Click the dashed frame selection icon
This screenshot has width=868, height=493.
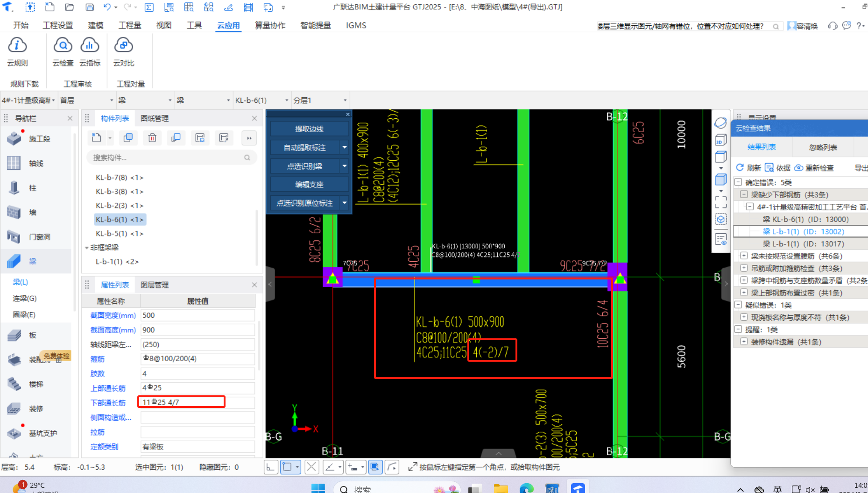point(720,202)
